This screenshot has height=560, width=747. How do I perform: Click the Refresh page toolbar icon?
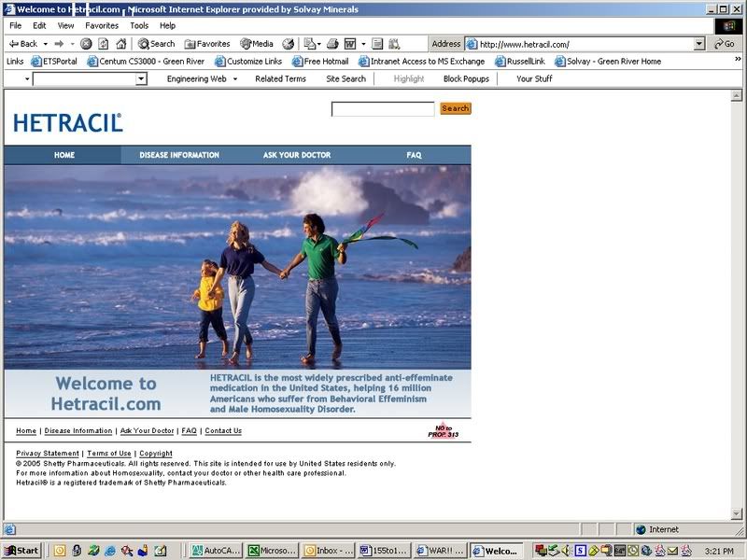coord(104,44)
